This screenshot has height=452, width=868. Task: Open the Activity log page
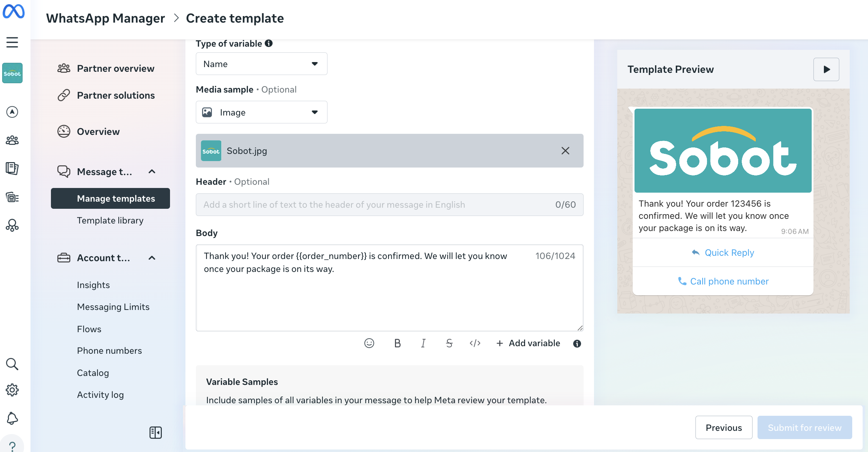click(x=100, y=394)
